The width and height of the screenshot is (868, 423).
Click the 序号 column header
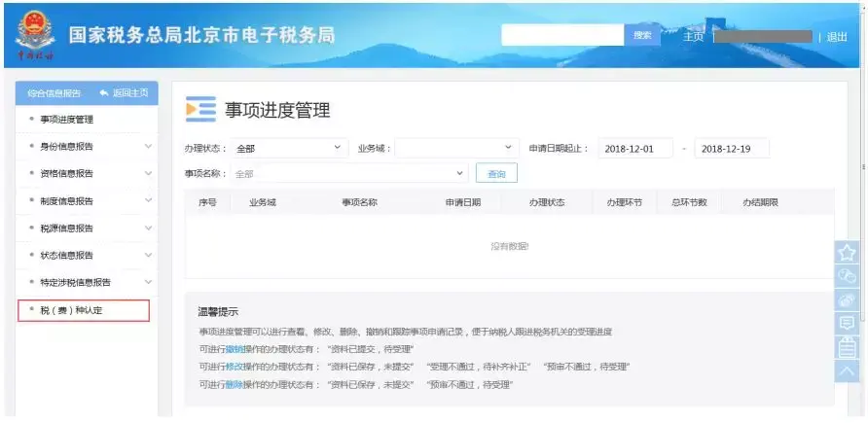pos(207,202)
